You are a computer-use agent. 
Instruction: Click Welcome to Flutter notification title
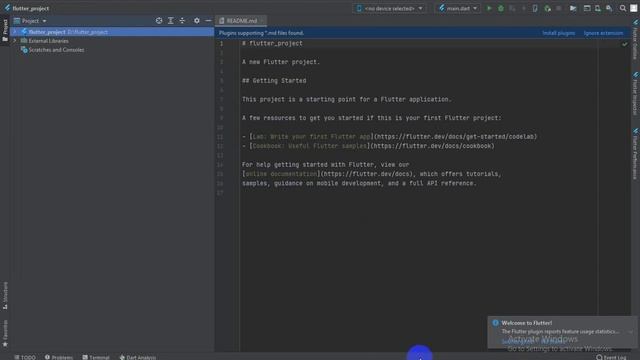527,323
